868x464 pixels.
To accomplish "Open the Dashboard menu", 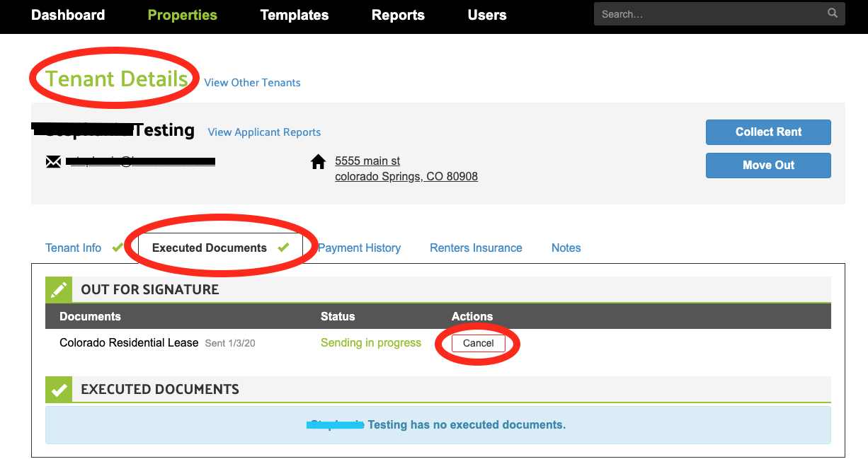I will [68, 15].
